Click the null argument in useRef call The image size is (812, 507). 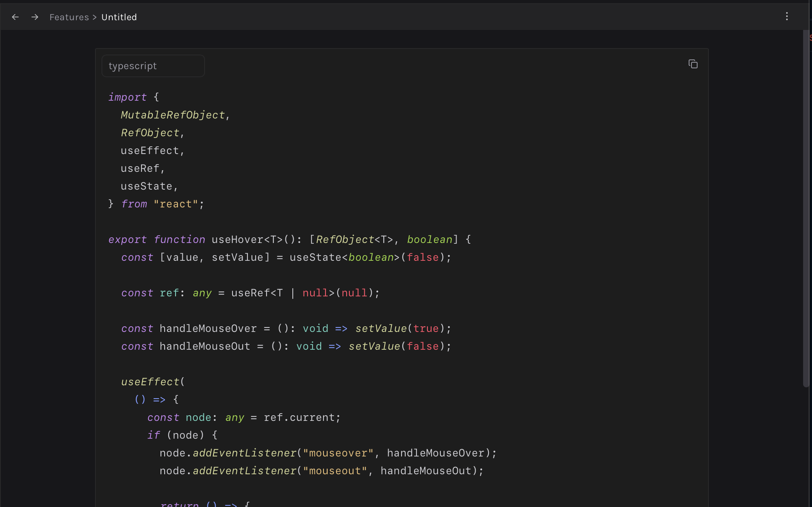(x=354, y=293)
